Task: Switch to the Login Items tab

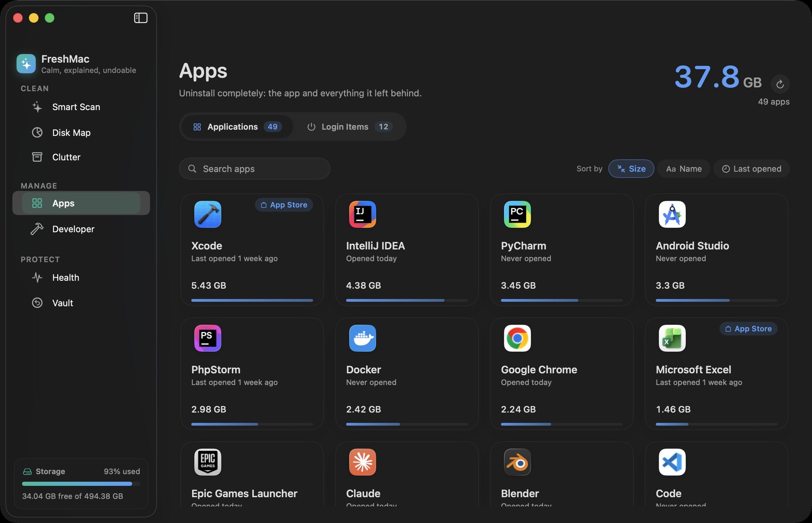Action: click(x=349, y=127)
